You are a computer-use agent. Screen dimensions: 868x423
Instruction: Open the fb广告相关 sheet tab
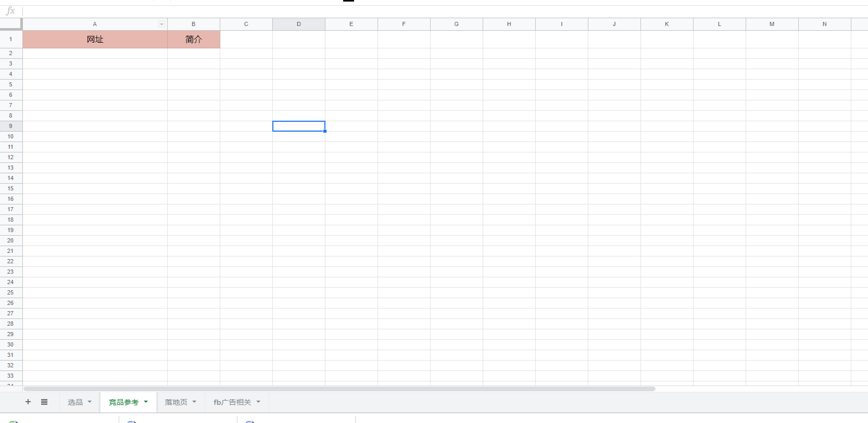[x=232, y=402]
